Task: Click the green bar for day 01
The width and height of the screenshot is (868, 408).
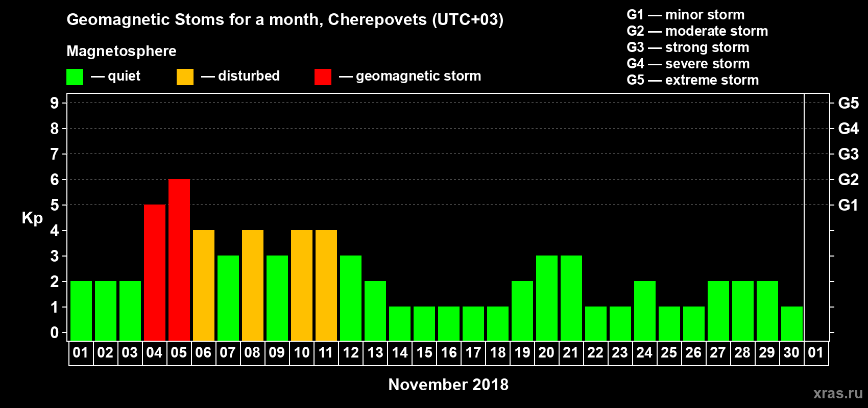Action: [81, 311]
